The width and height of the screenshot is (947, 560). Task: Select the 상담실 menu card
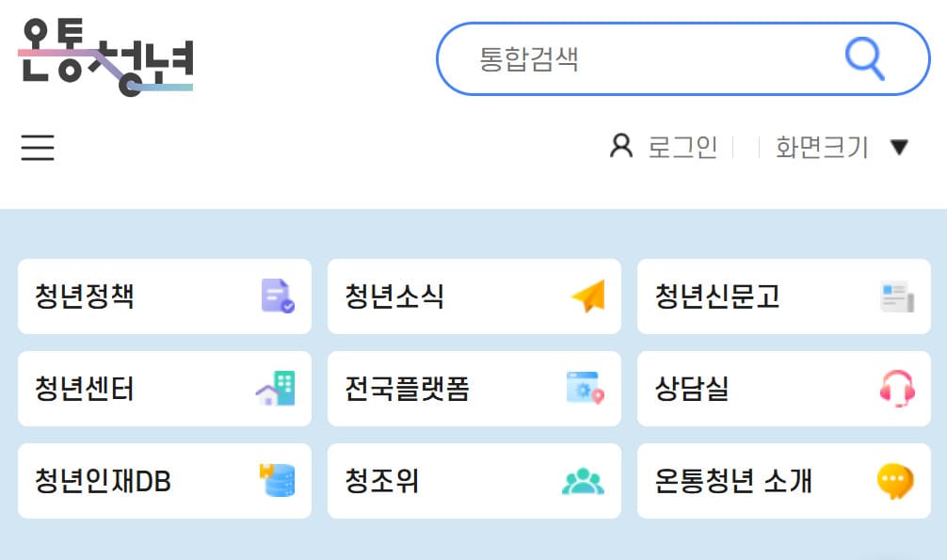click(x=784, y=389)
